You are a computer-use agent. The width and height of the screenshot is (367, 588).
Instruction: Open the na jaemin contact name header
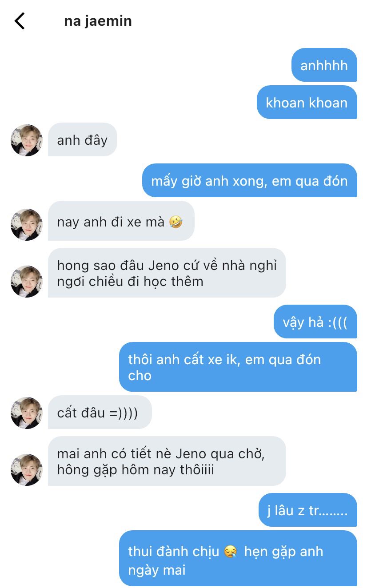click(x=98, y=21)
